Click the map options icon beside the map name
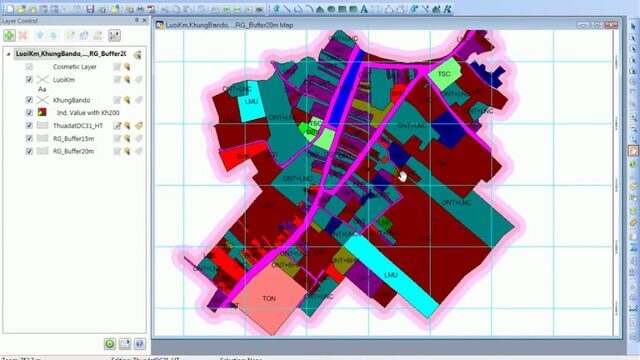This screenshot has height=360, width=640. tap(138, 54)
